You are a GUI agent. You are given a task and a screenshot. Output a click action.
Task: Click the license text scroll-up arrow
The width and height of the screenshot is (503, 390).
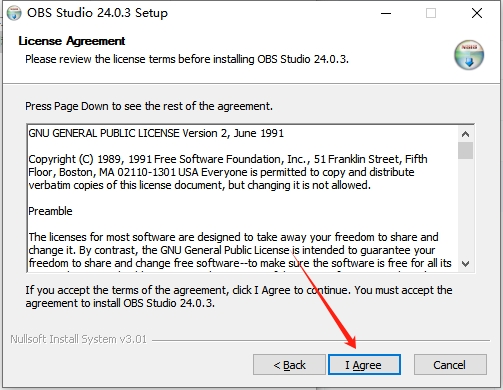pyautogui.click(x=466, y=134)
